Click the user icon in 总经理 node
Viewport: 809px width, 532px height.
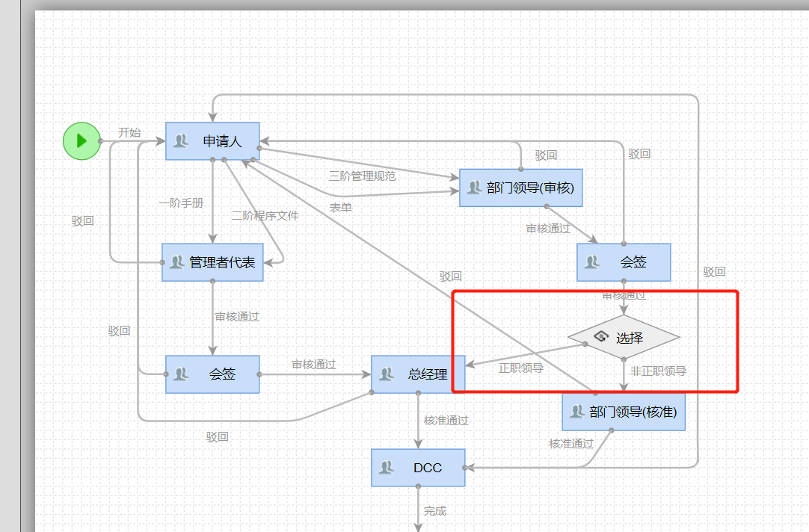(387, 374)
